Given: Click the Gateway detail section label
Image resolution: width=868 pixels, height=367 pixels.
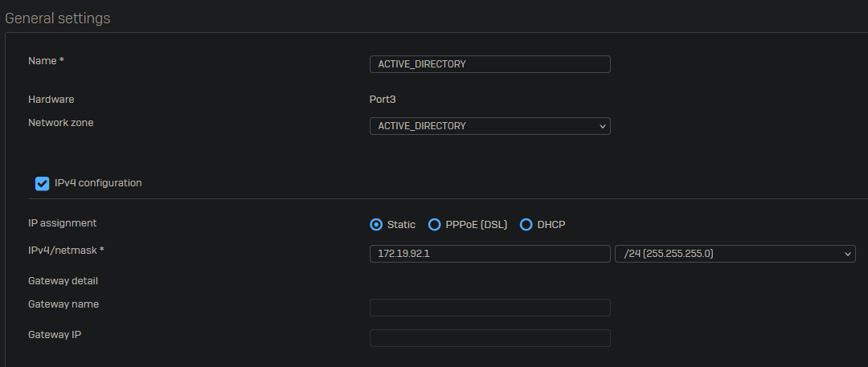Looking at the screenshot, I should [63, 281].
